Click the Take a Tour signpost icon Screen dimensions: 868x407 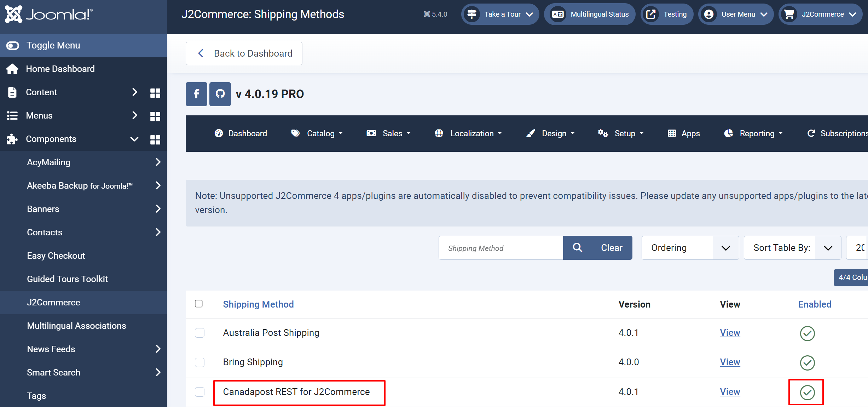click(472, 14)
